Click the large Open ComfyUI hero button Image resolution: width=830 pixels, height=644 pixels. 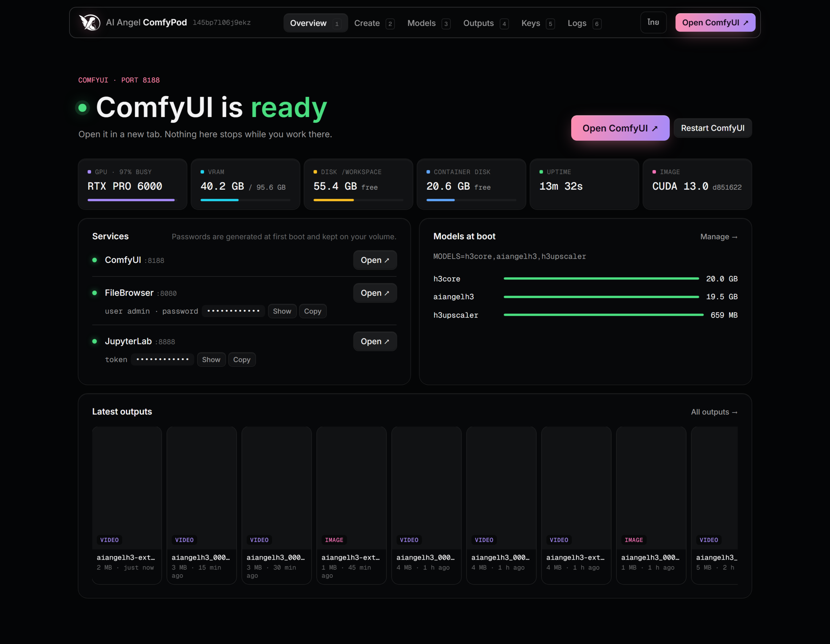click(x=620, y=128)
